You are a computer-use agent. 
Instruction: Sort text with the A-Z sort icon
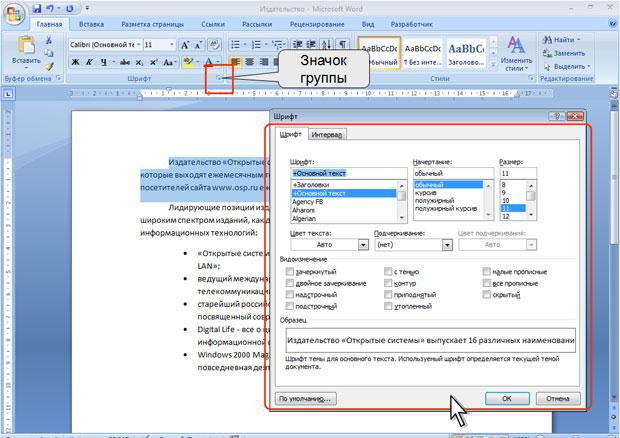coord(326,45)
